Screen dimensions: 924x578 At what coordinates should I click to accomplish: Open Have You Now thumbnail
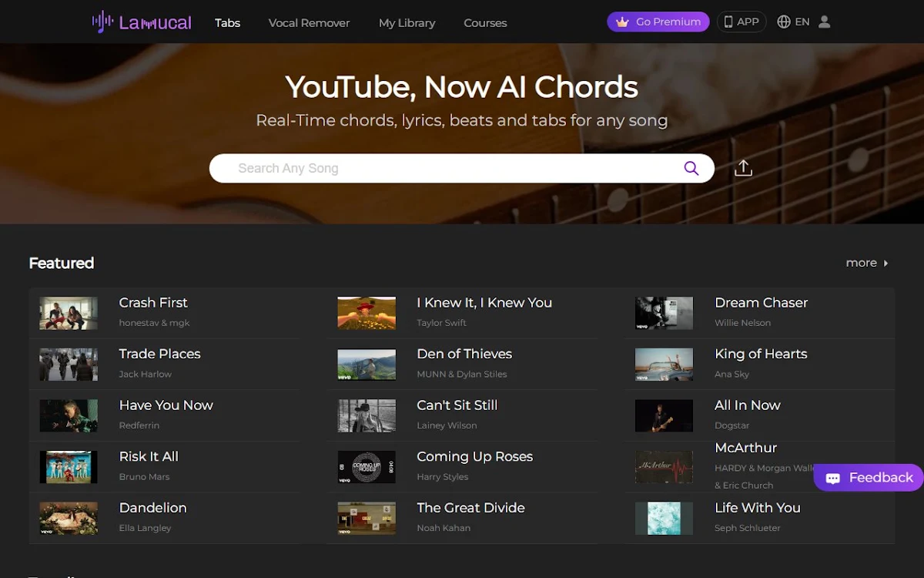tap(69, 415)
